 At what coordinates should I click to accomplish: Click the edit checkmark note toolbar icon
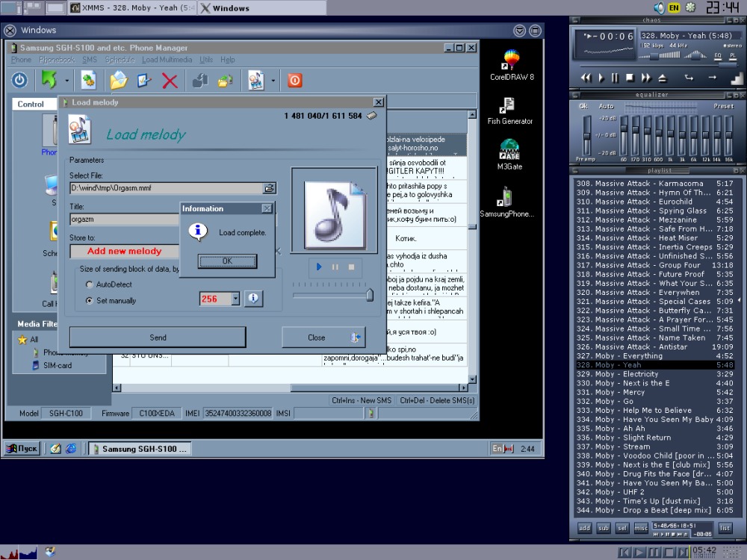[x=144, y=80]
